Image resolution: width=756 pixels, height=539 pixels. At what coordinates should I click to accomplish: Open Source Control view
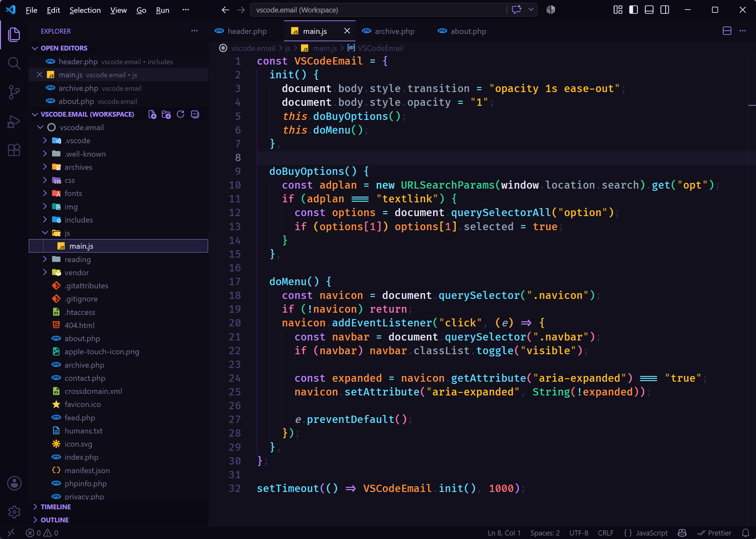tap(14, 92)
